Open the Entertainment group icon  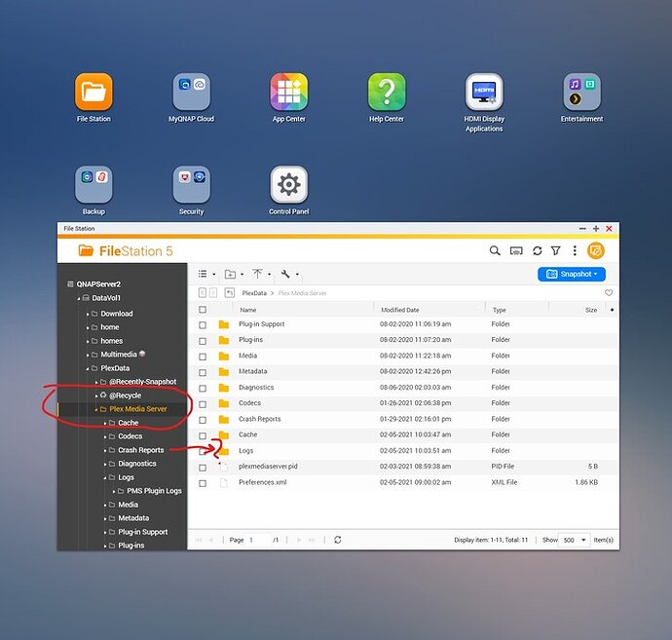pos(582,92)
